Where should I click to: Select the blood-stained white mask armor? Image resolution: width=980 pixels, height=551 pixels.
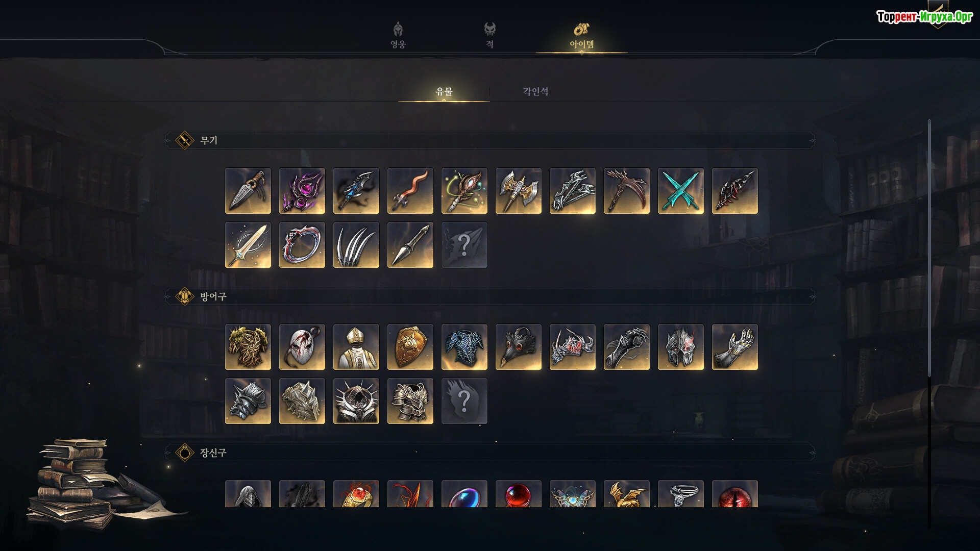click(x=302, y=347)
